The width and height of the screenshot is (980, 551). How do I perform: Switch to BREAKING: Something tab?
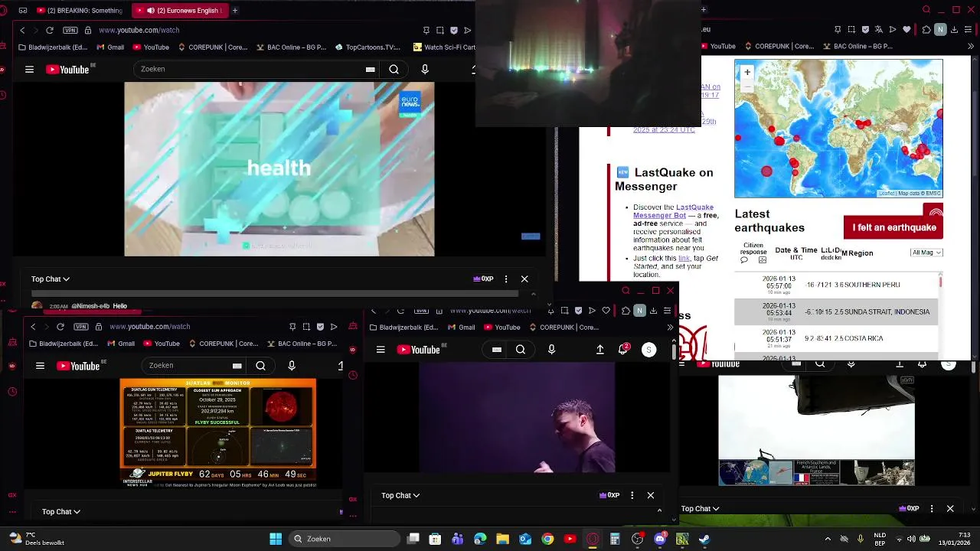tap(80, 11)
